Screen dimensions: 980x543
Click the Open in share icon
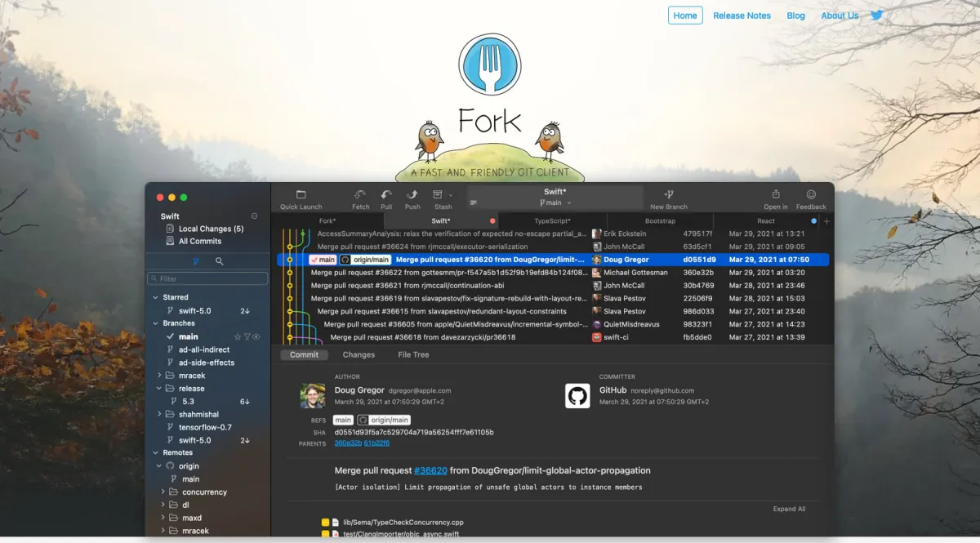point(776,194)
